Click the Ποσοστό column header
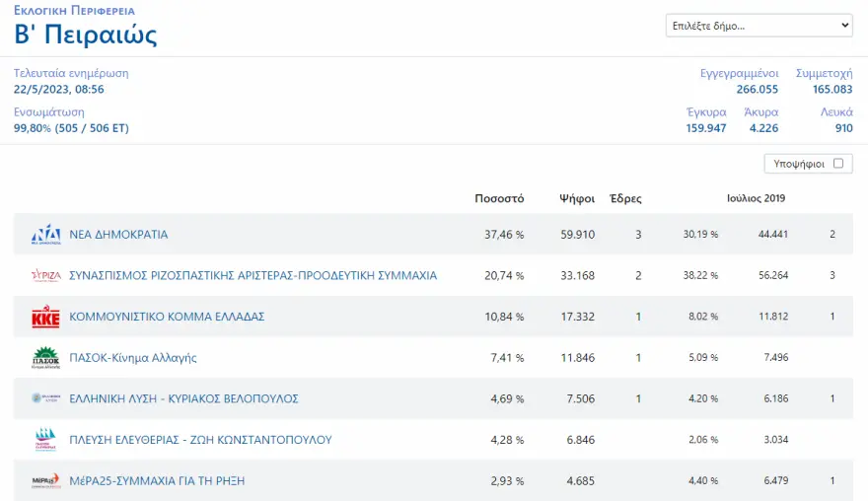This screenshot has width=868, height=501. click(x=499, y=198)
